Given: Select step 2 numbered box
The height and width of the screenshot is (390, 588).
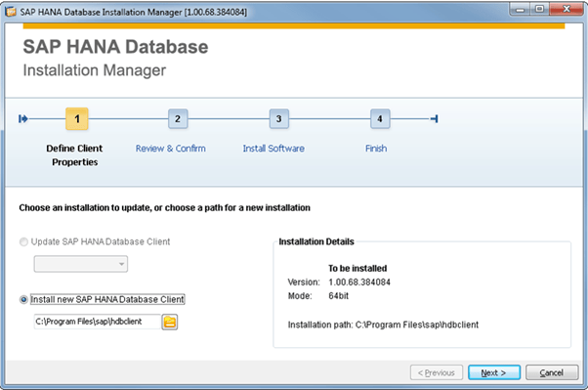Looking at the screenshot, I should coord(178,119).
